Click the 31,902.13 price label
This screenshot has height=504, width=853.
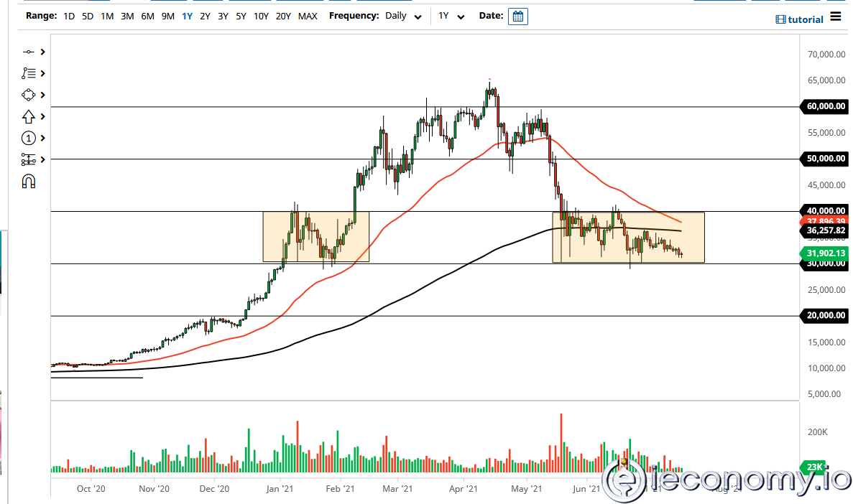[x=824, y=253]
